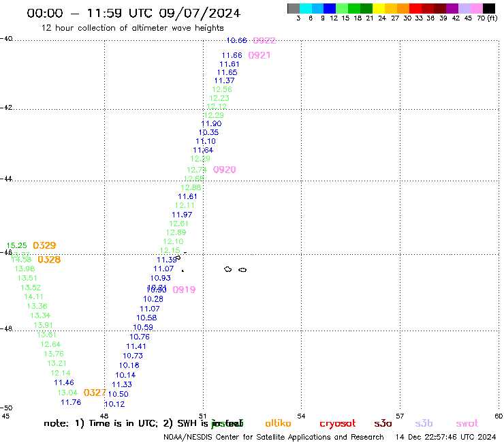Screen dimensions: 504x443
Task: Click the wave height value 10.93
Action: coord(160,278)
